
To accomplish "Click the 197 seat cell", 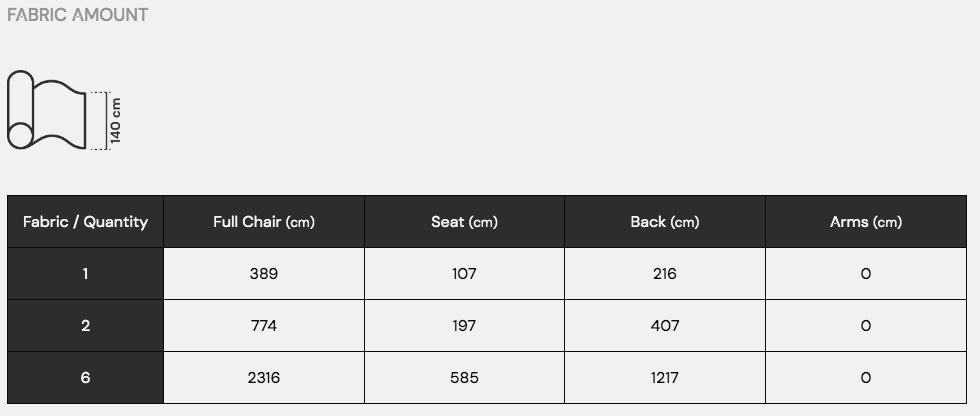I will tap(464, 326).
